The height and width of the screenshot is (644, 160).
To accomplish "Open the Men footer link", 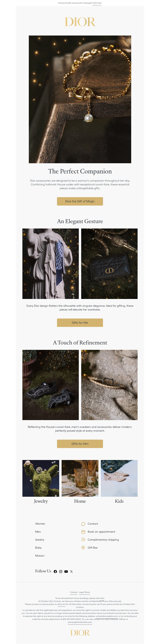I will click(38, 532).
